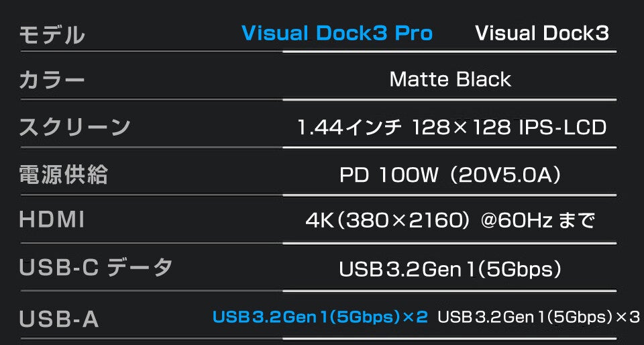The height and width of the screenshot is (345, 644).
Task: Click the @60Hz まで refresh rate text
Action: tap(538, 221)
